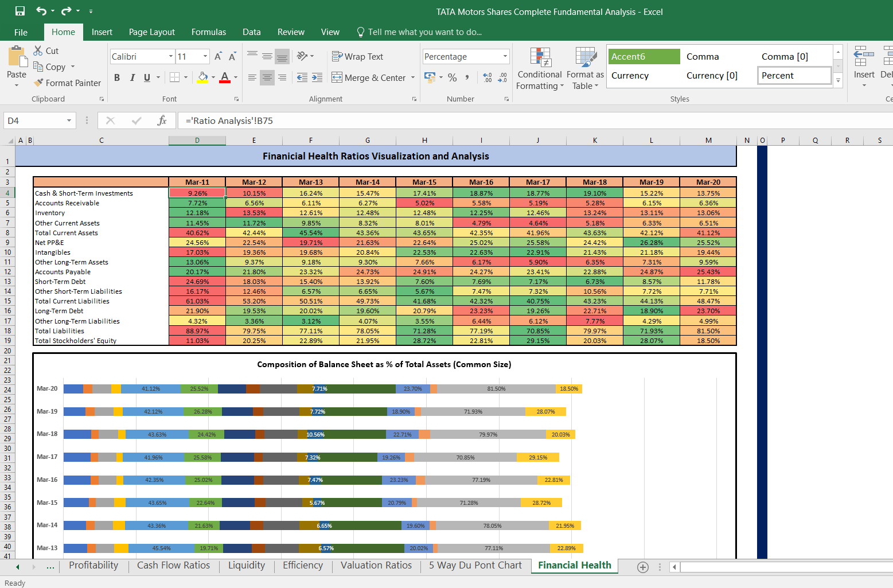
Task: Expand the Percentage number format dropdown
Action: tap(505, 56)
